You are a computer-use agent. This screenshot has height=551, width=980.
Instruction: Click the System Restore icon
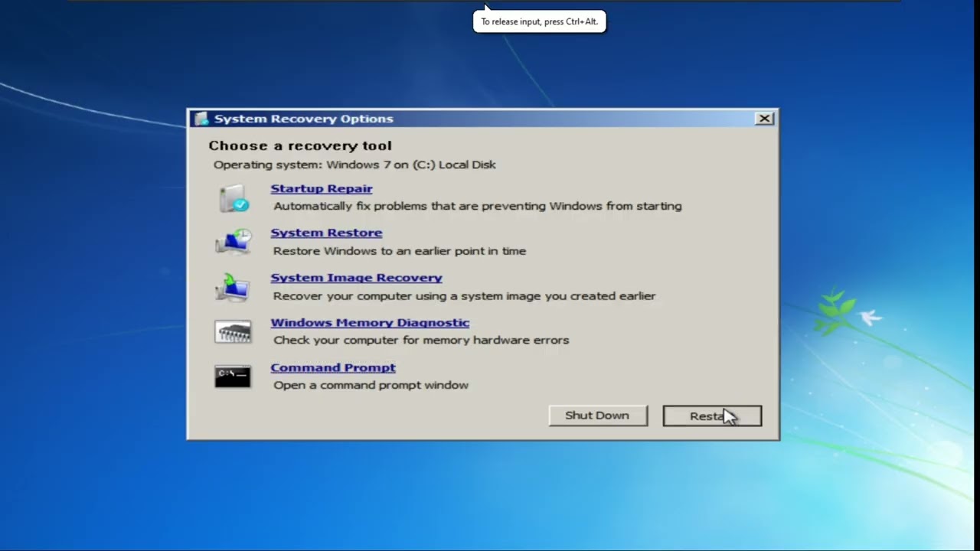click(234, 242)
